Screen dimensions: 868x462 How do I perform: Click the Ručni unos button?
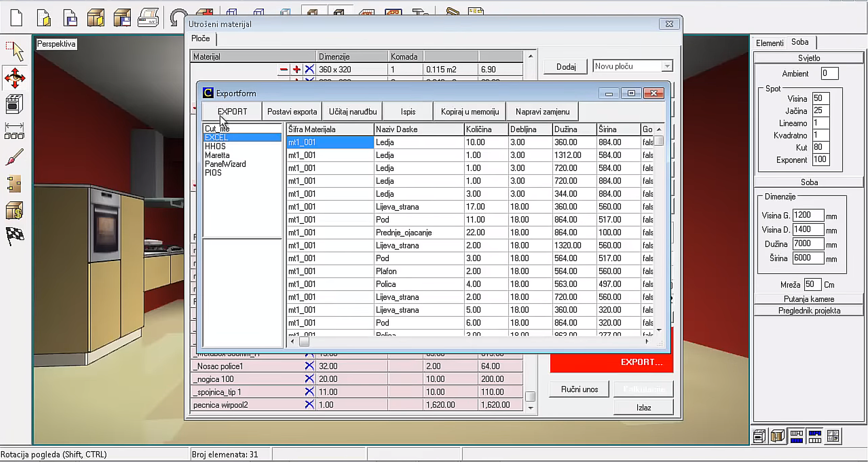[579, 389]
